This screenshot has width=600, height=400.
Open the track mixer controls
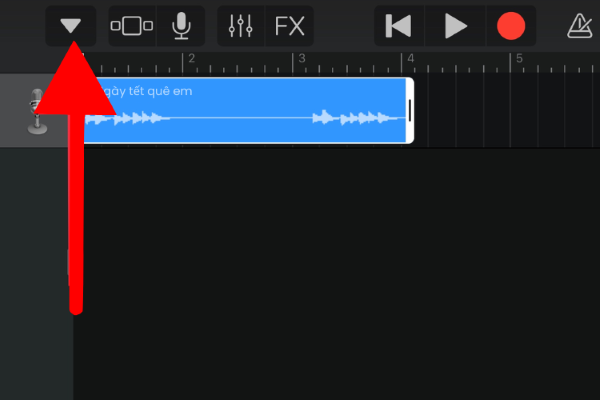tap(241, 26)
